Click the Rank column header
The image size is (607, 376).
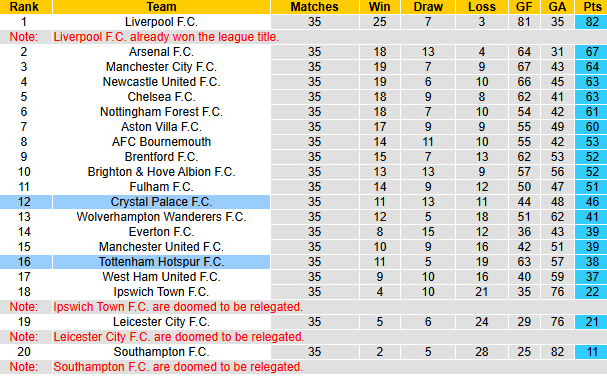24,7
